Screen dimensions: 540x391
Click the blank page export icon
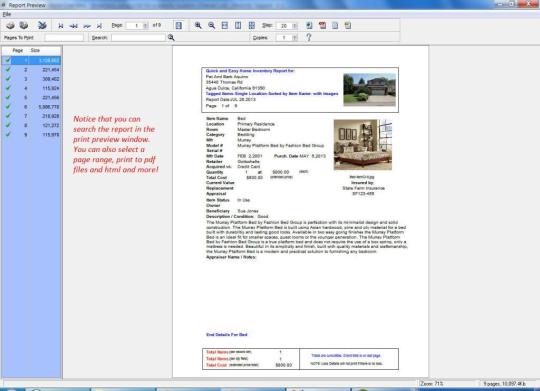point(335,25)
